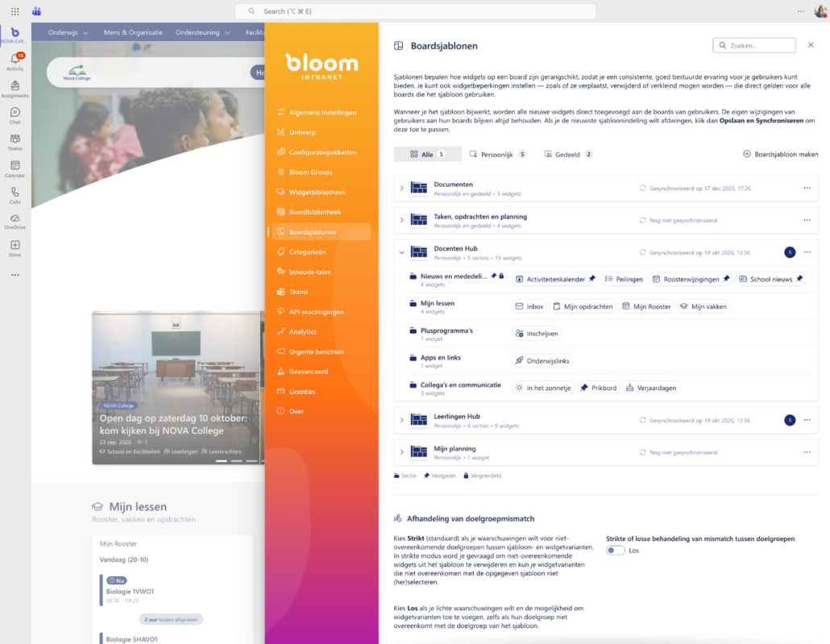Click the Activiteitenkalender widget chip
Image resolution: width=830 pixels, height=644 pixels.
(x=555, y=279)
